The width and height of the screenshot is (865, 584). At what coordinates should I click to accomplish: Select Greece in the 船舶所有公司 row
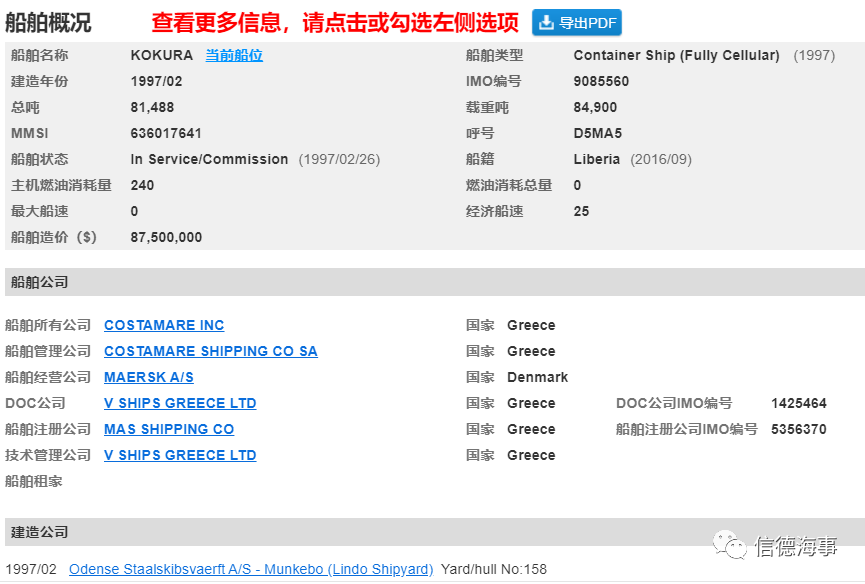(x=531, y=325)
